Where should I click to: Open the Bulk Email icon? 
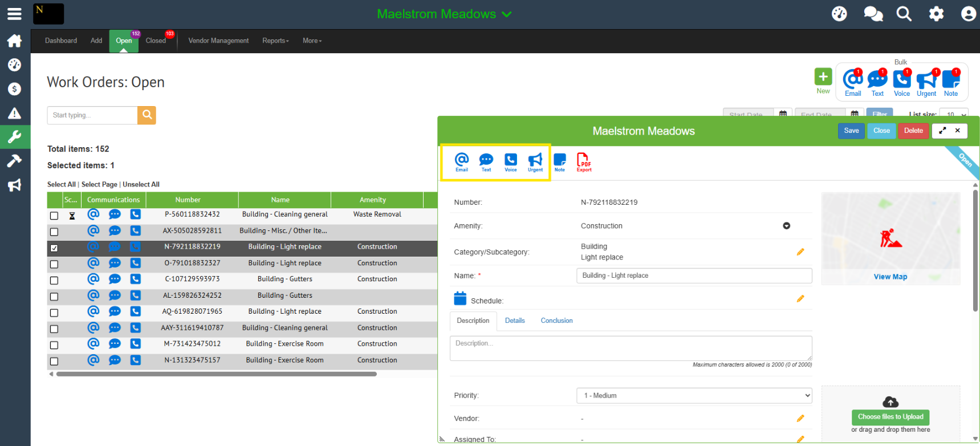click(x=853, y=82)
